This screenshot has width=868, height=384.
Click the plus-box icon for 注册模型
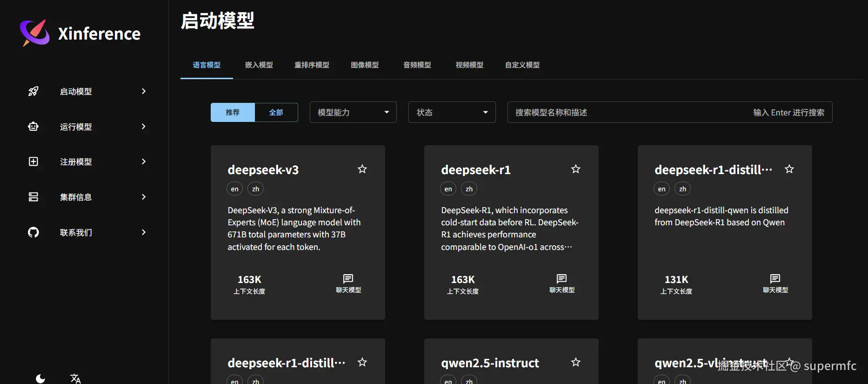tap(33, 162)
